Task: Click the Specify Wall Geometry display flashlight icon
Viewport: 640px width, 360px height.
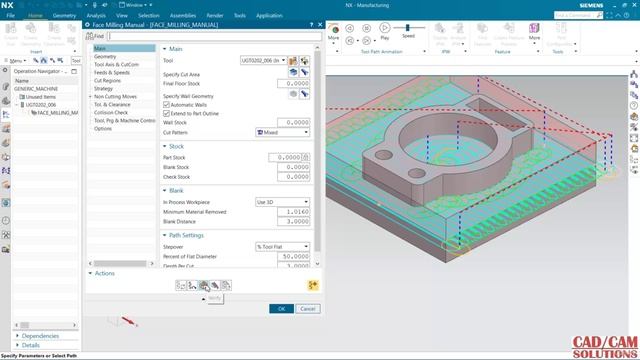Action: click(x=304, y=94)
